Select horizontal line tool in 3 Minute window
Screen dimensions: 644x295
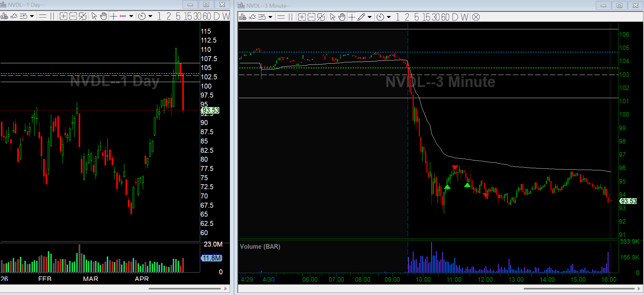pos(281,17)
